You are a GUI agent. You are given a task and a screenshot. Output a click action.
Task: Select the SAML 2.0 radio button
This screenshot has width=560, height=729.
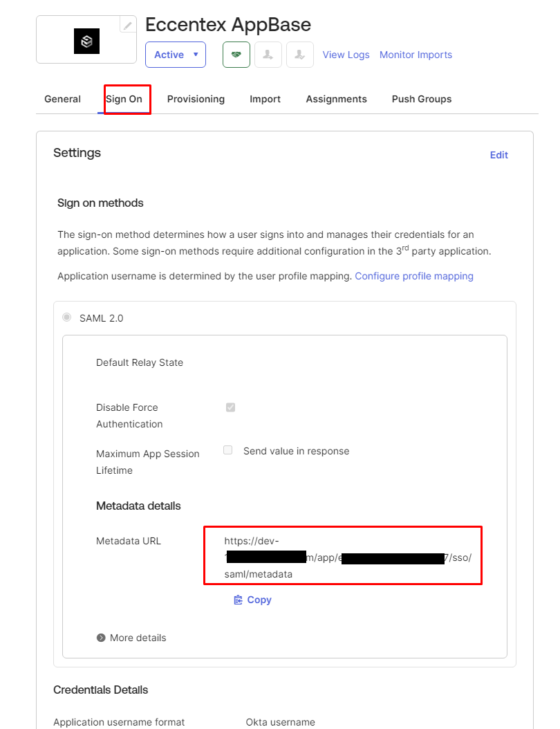point(67,317)
